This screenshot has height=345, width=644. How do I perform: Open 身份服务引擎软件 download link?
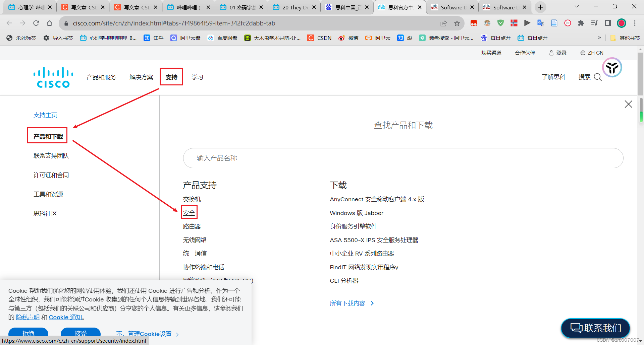click(354, 226)
